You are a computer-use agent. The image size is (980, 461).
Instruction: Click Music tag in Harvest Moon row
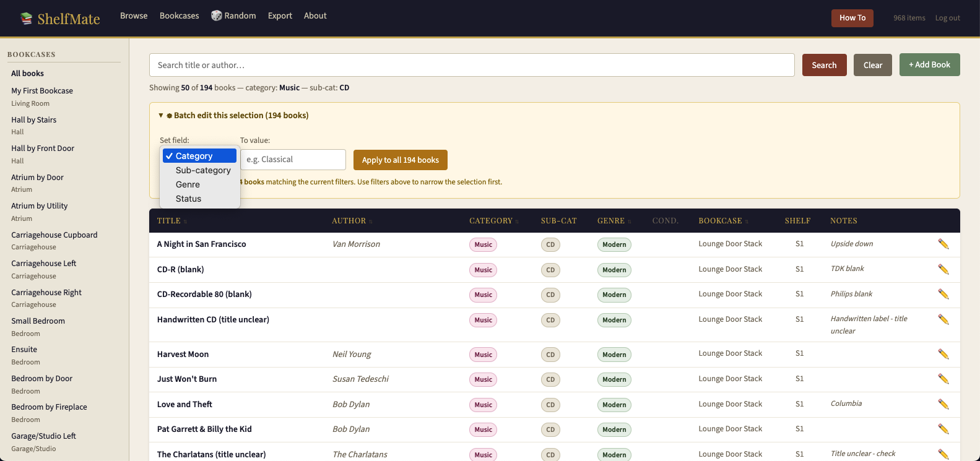[483, 355]
